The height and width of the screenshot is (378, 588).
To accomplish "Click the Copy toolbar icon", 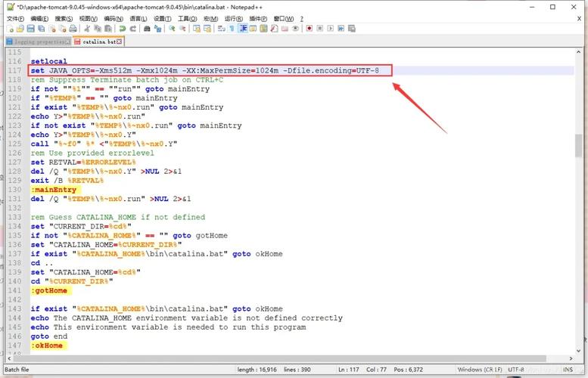I will pos(98,29).
